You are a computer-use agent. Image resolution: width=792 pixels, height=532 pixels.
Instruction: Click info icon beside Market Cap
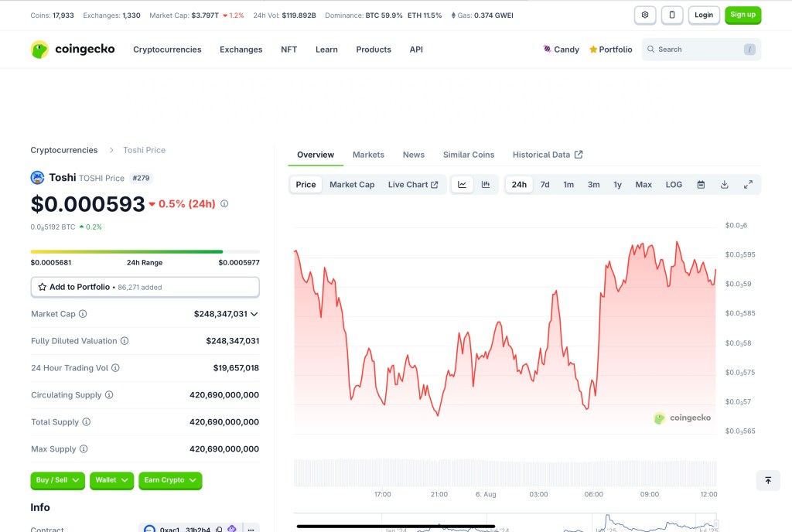(x=83, y=314)
